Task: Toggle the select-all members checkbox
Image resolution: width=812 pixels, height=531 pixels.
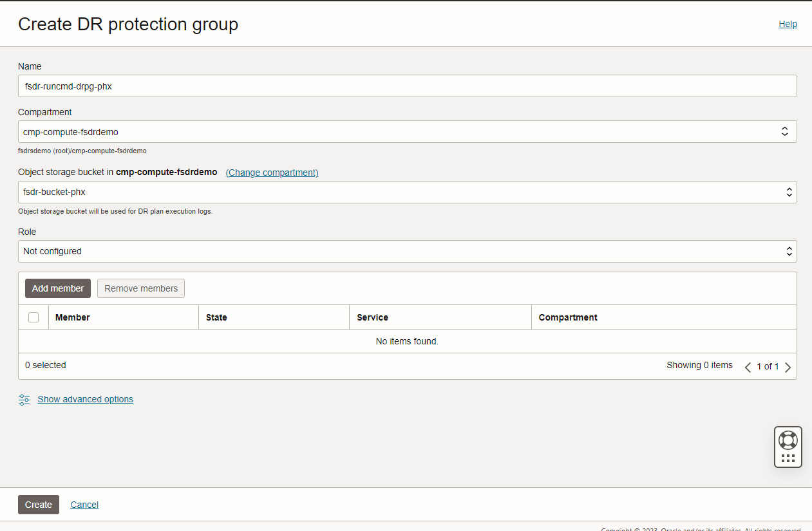Action: (x=33, y=317)
